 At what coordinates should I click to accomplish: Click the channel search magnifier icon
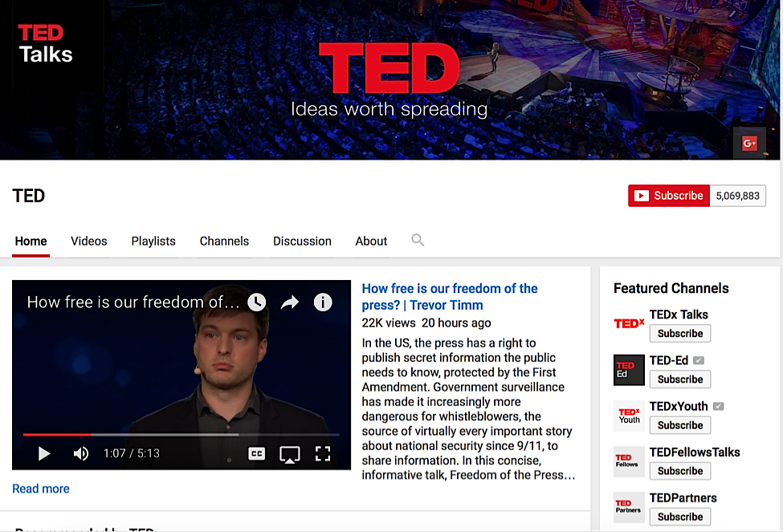pyautogui.click(x=418, y=240)
